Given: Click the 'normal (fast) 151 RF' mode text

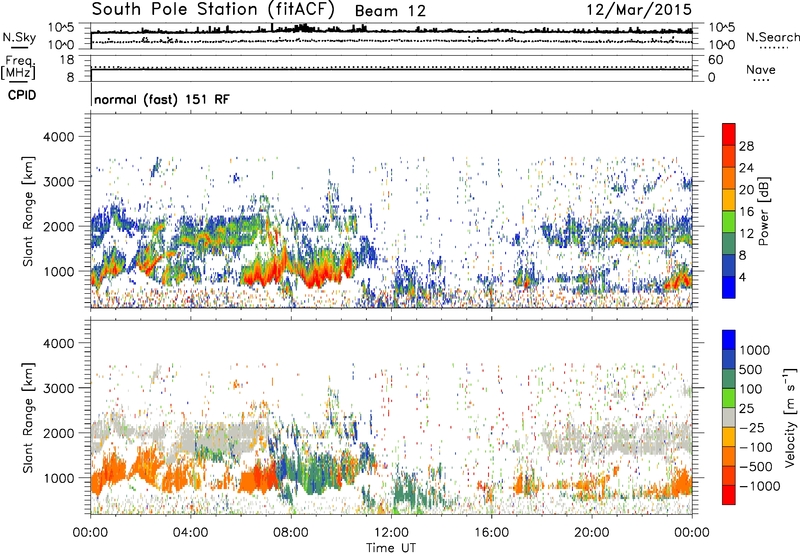Looking at the screenshot, I should click(x=162, y=99).
